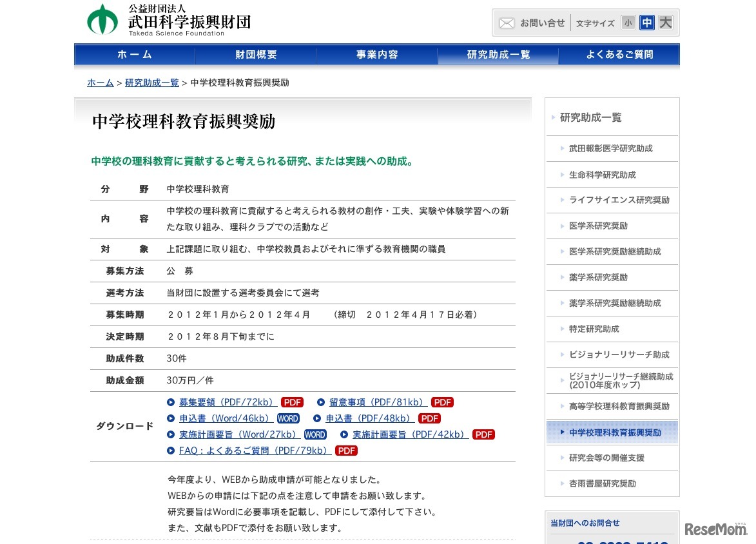Click the WORD icon next to 申込書
Viewport: 756px width, 544px height.
tap(287, 418)
